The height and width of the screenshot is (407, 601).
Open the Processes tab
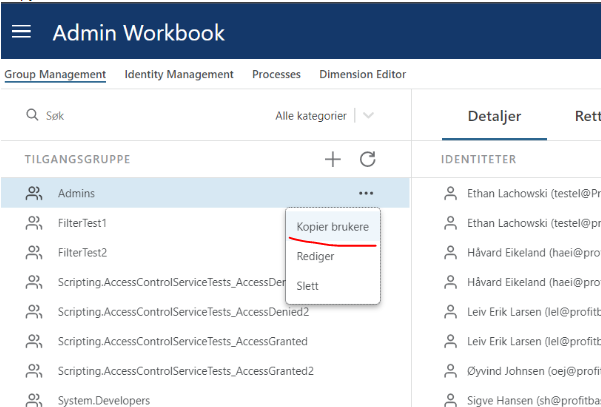[276, 74]
